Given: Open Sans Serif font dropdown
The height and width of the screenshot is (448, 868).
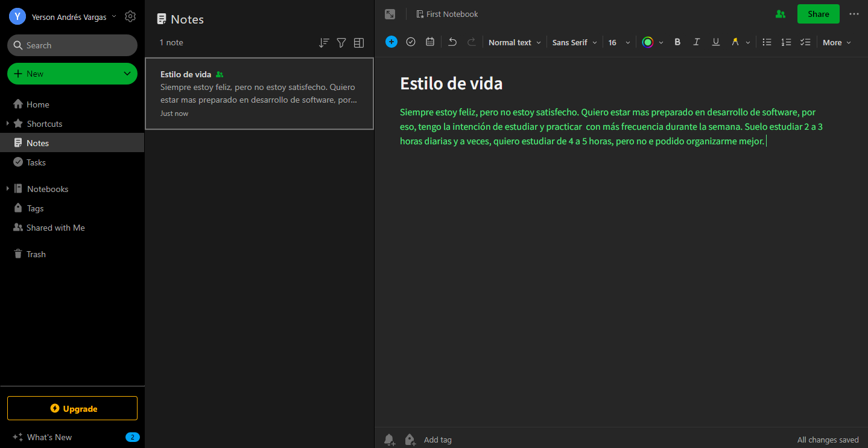Looking at the screenshot, I should pos(574,42).
